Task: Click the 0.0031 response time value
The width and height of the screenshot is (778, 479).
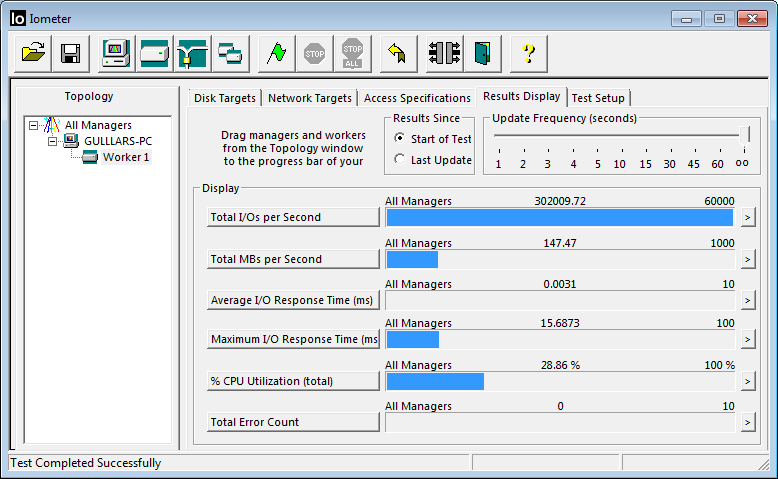Action: tap(560, 284)
